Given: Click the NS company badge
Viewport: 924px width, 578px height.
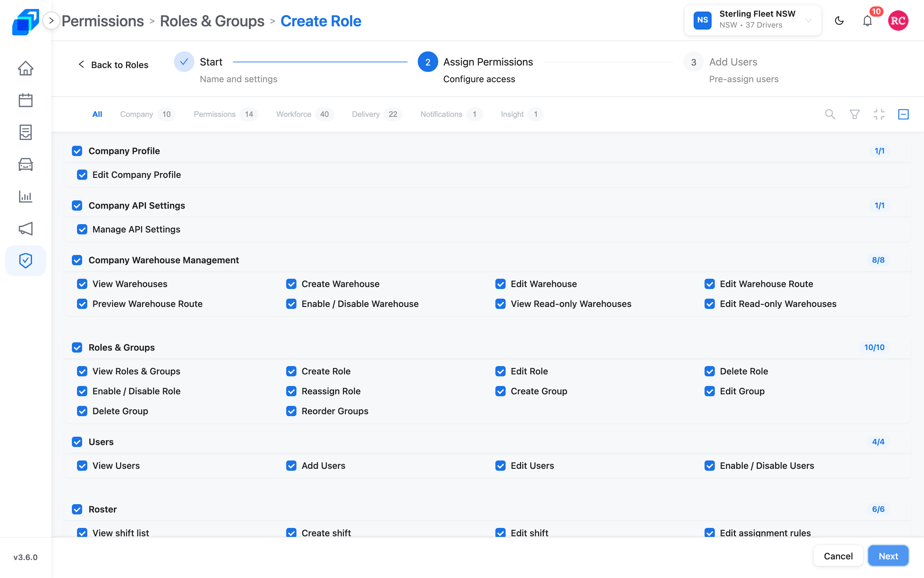Looking at the screenshot, I should point(703,20).
